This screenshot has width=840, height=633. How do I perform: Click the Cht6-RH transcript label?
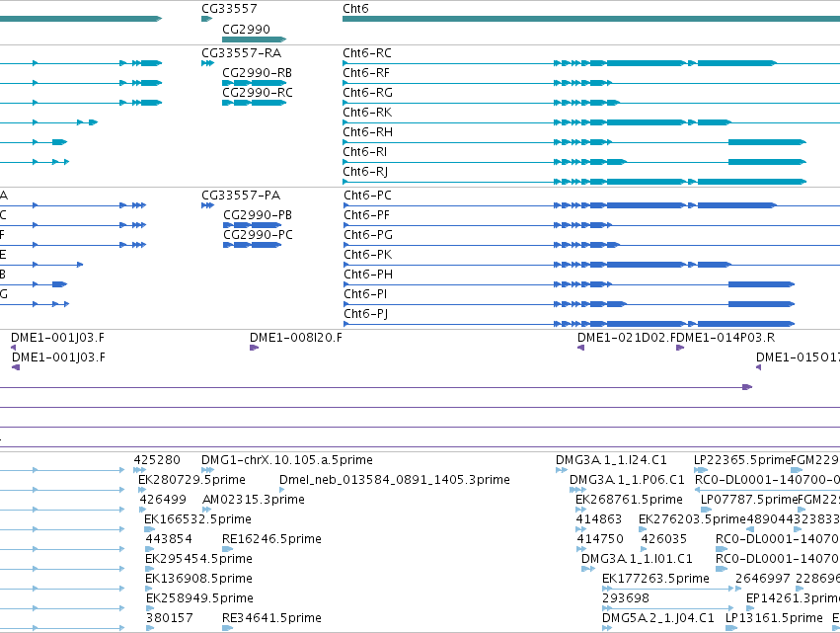(x=367, y=132)
